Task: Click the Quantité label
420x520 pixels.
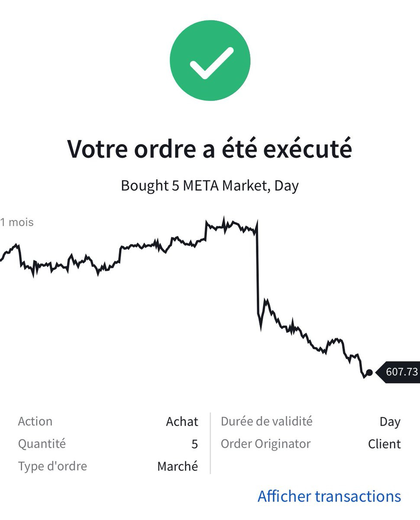Action: (42, 444)
